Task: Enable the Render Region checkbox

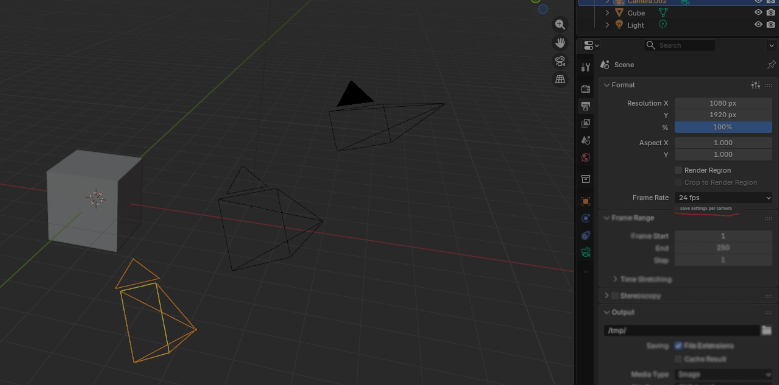Action: [x=678, y=170]
